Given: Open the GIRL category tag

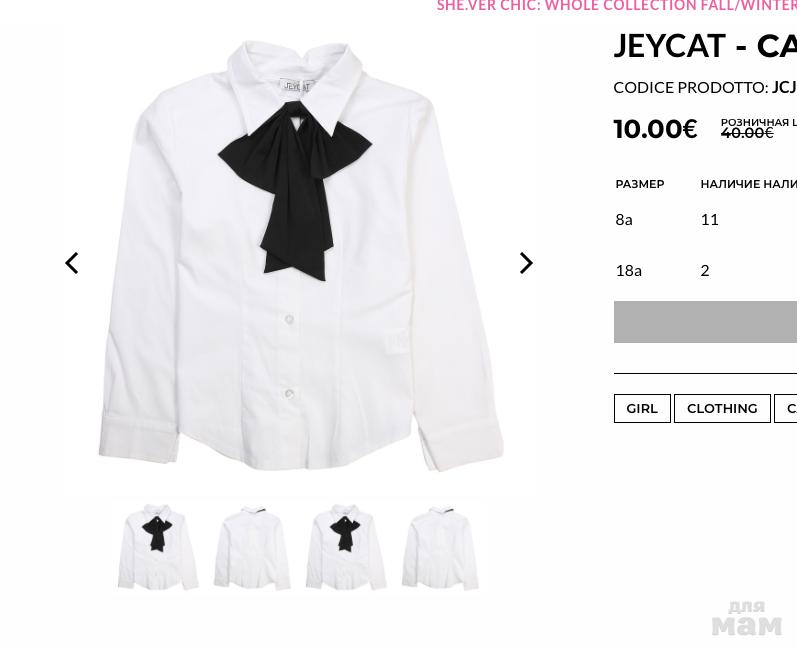Looking at the screenshot, I should pos(642,408).
